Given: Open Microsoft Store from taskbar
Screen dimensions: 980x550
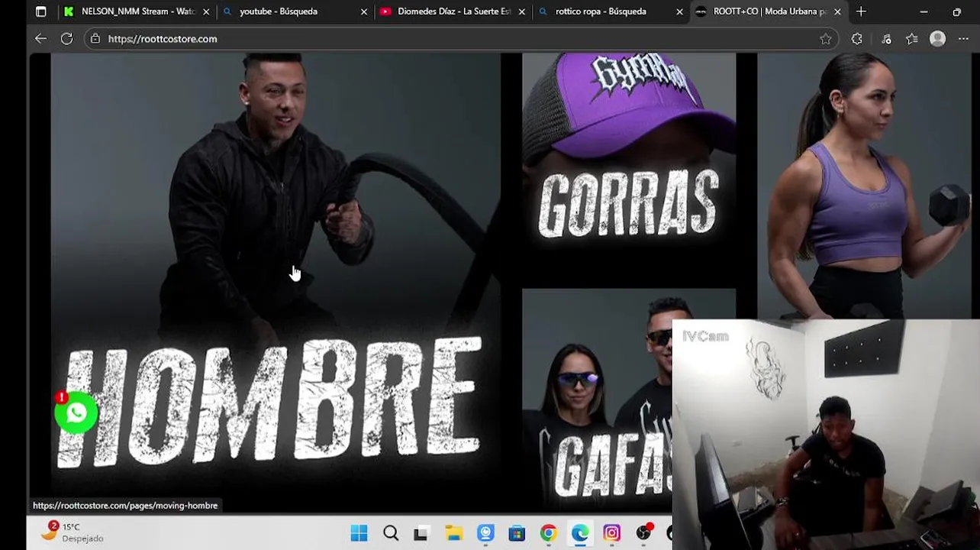Looking at the screenshot, I should coord(517,533).
